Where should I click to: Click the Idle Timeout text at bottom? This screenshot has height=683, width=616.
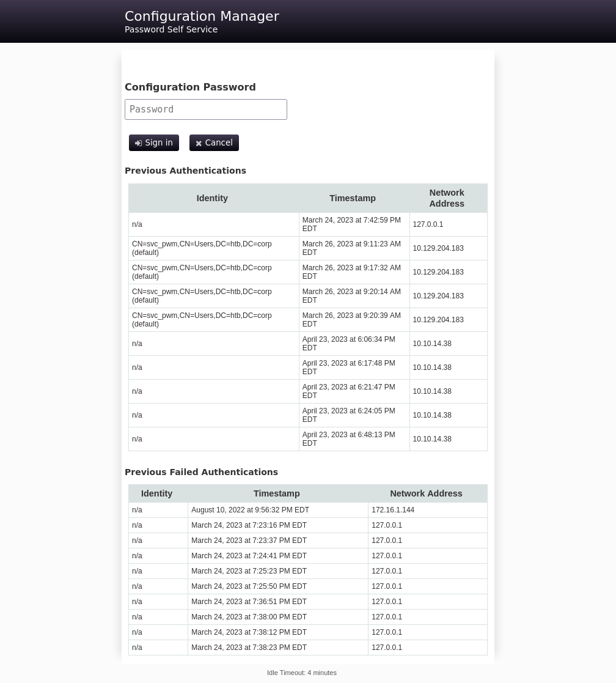[x=301, y=673]
